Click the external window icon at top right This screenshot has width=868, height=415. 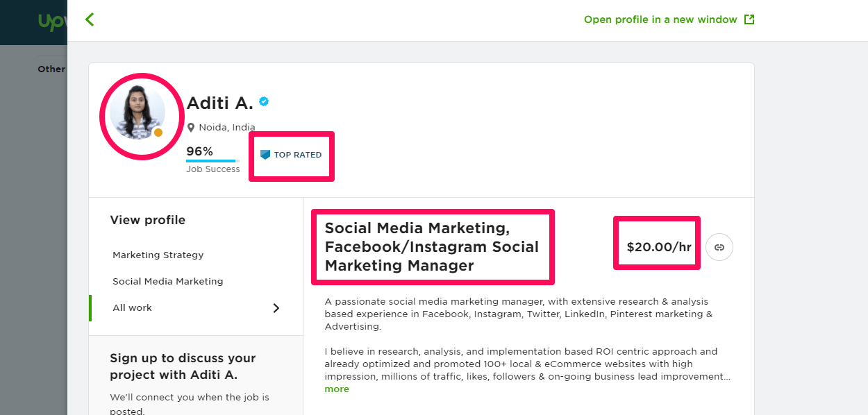coord(749,19)
